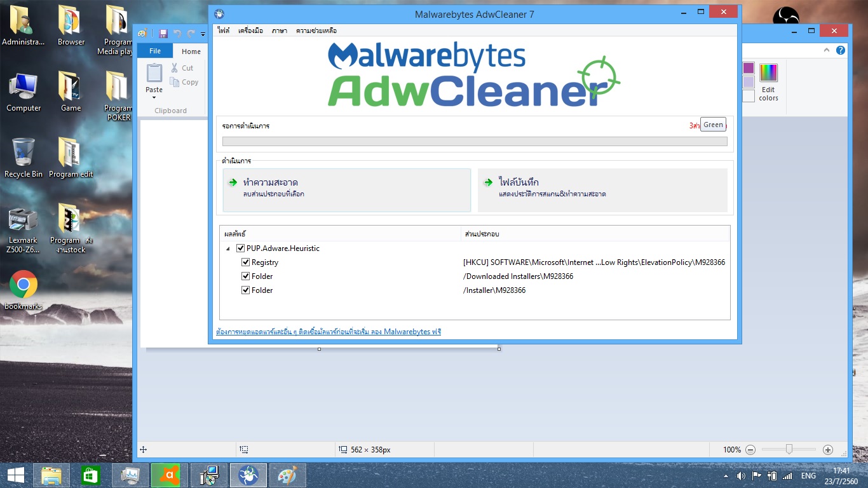Select the empty white color swatch in Paint
Viewport: 868px width, 488px height.
[749, 96]
